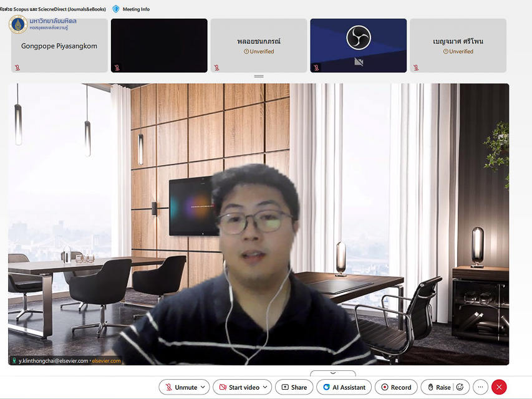Open the AI Assistant
532x399 pixels.
click(x=344, y=387)
